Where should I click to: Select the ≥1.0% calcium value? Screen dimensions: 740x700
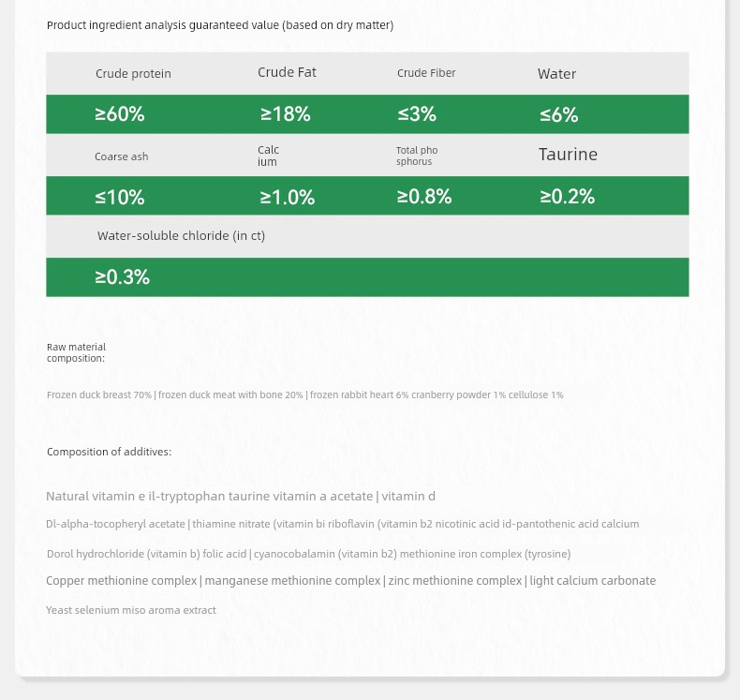pos(287,198)
